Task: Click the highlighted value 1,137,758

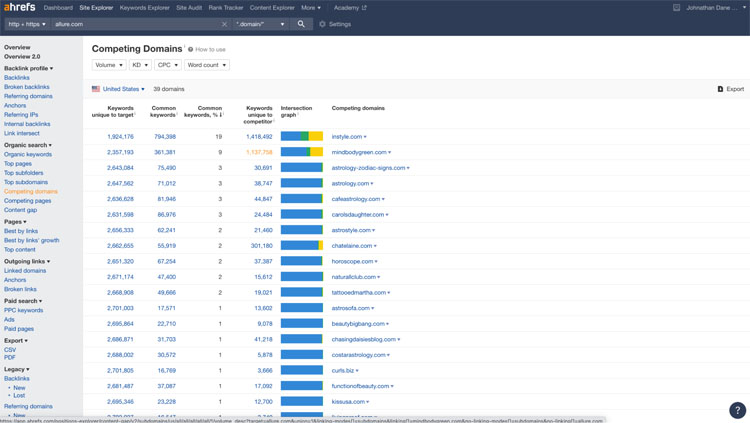Action: point(259,152)
